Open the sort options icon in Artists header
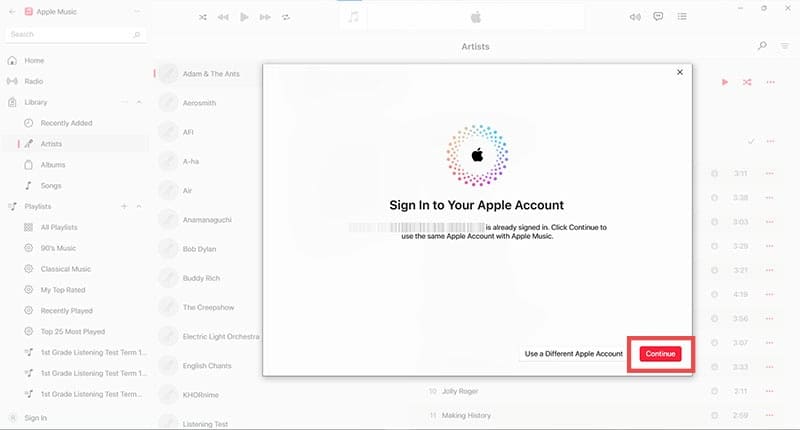This screenshot has height=430, width=800. [785, 46]
